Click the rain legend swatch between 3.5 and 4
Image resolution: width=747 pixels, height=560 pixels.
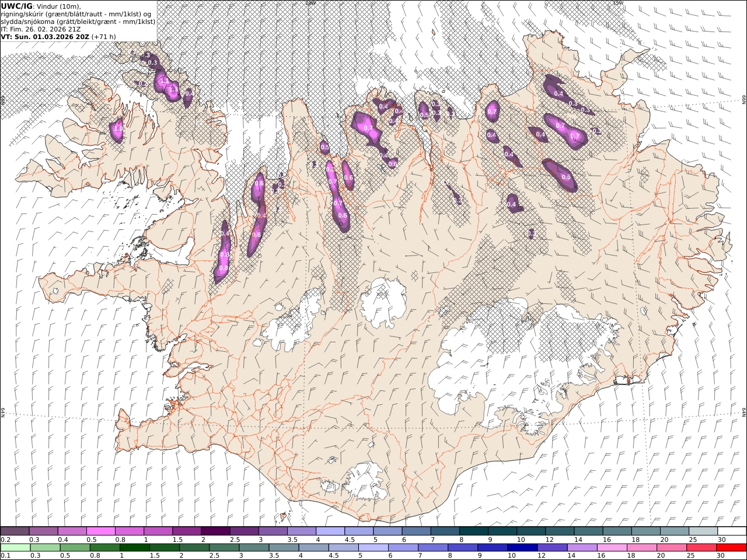tap(284, 548)
